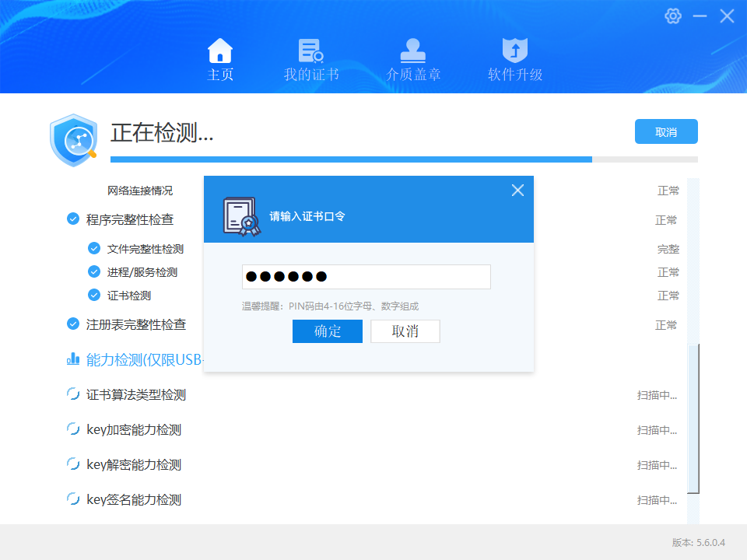Viewport: 747px width, 560px height.
Task: Click 取消 in the password dialog
Action: [x=405, y=331]
